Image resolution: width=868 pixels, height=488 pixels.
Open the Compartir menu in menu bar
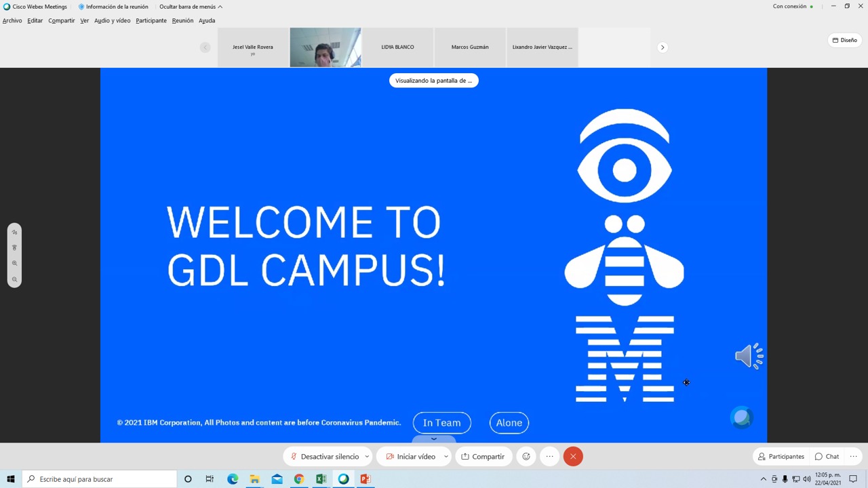point(62,20)
